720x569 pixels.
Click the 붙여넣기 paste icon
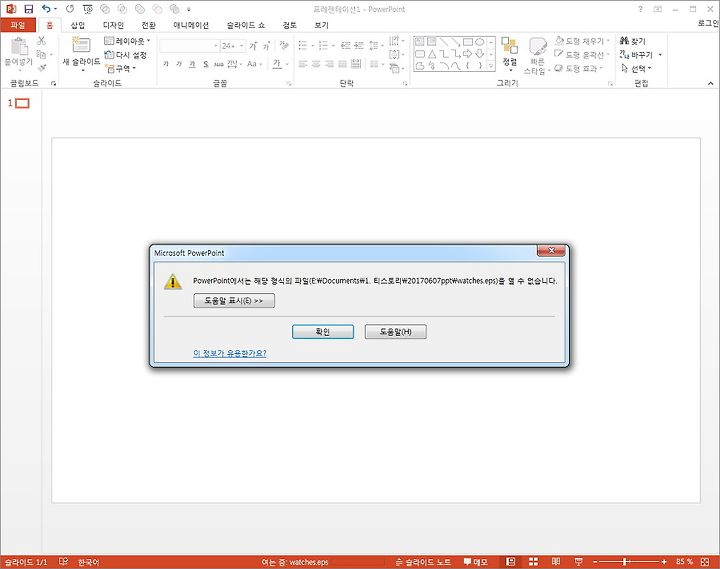click(x=19, y=46)
